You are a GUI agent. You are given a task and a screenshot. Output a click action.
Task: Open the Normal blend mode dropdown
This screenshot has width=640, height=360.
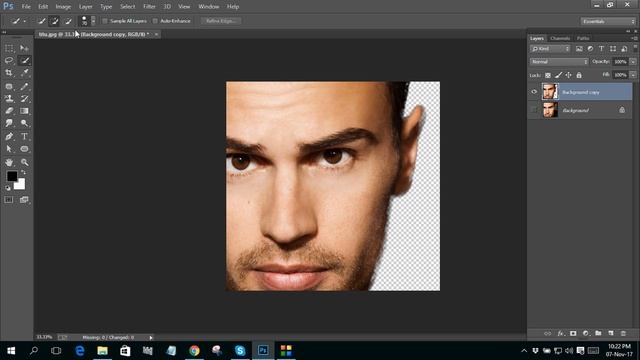(x=559, y=62)
